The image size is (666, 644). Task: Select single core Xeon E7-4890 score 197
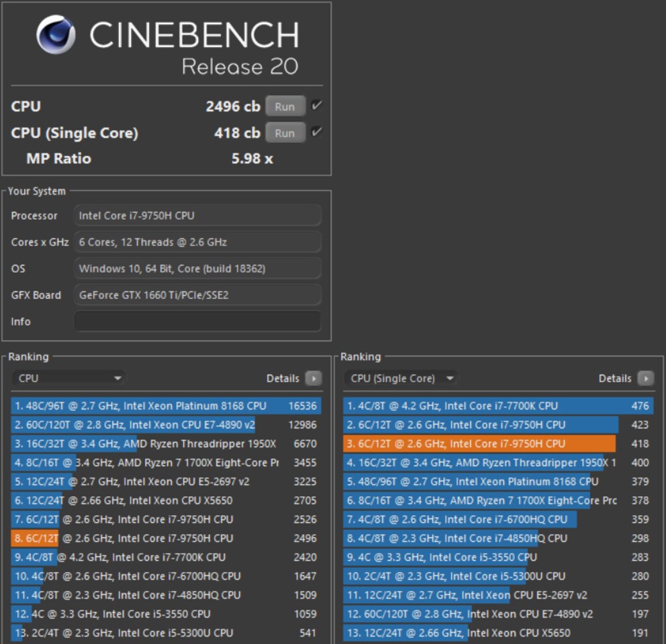(498, 614)
